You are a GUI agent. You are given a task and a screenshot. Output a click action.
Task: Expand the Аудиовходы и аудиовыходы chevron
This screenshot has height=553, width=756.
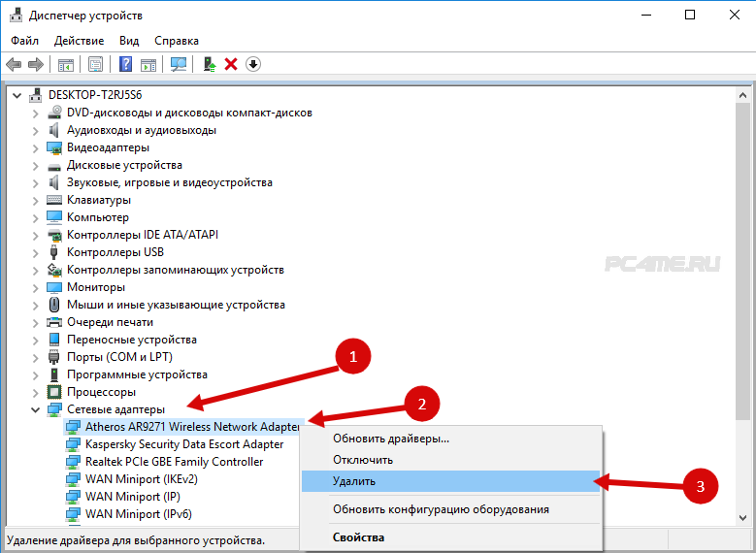[35, 131]
